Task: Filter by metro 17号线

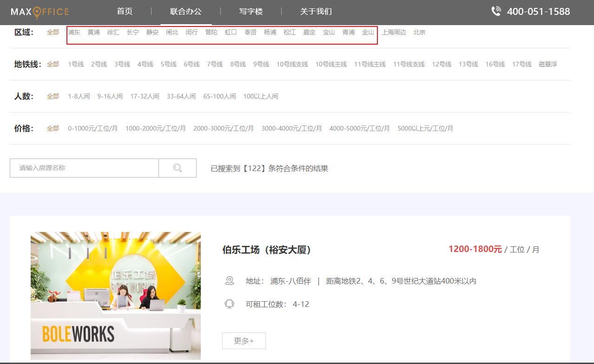Action: 522,64
